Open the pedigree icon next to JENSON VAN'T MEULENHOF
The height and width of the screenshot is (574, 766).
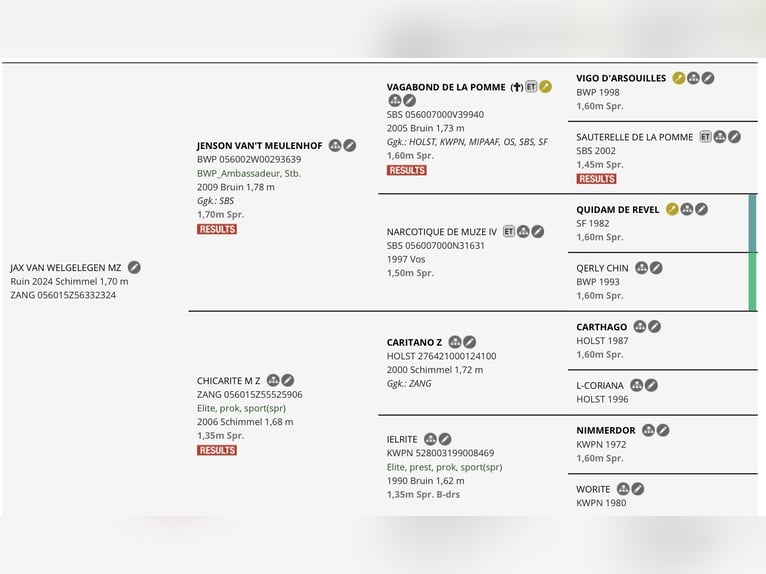335,145
